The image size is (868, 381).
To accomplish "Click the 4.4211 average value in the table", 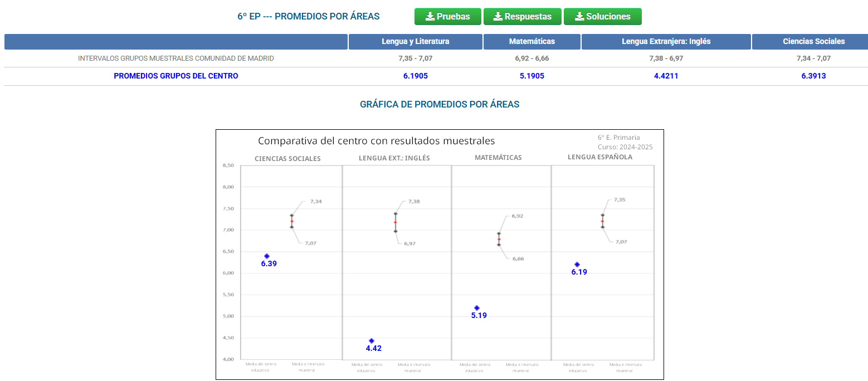I will [x=666, y=76].
